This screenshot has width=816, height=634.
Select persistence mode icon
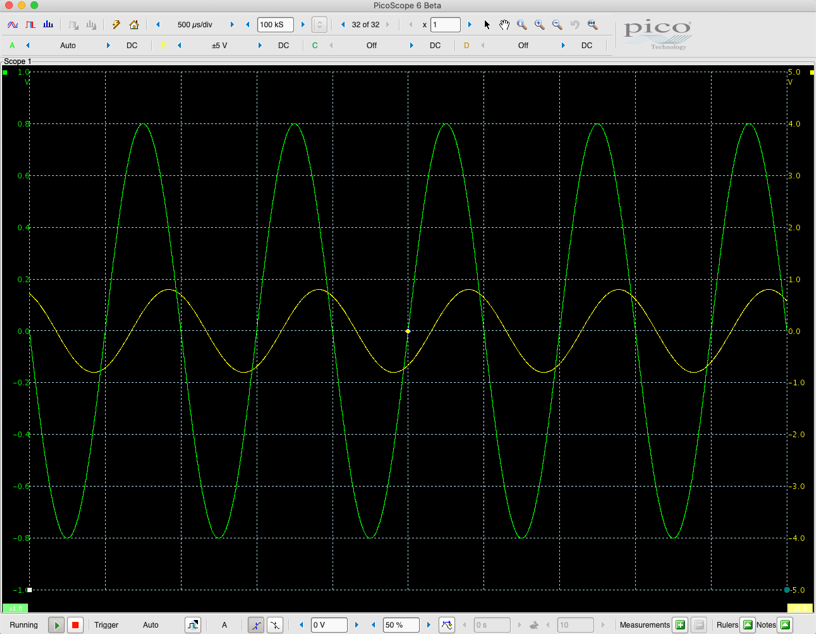click(30, 24)
